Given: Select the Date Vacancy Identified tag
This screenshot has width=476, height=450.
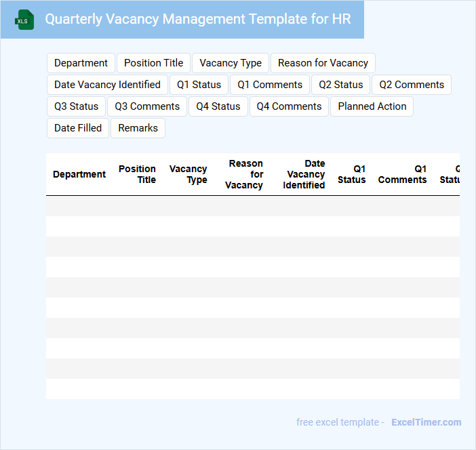Looking at the screenshot, I should (107, 85).
